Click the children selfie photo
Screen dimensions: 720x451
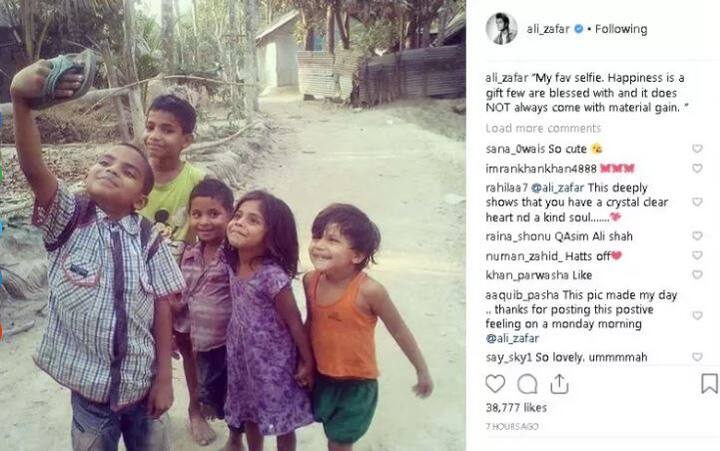[x=233, y=226]
